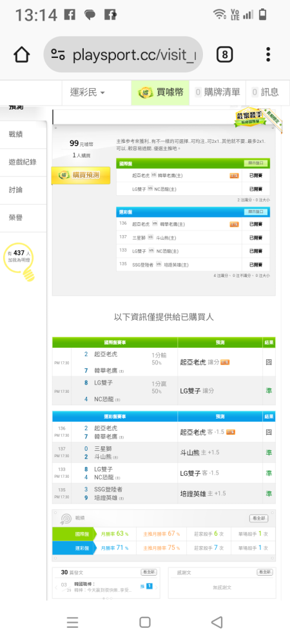Click the 437 lightbulb follow icon
The height and width of the screenshot is (644, 290).
pyautogui.click(x=19, y=261)
